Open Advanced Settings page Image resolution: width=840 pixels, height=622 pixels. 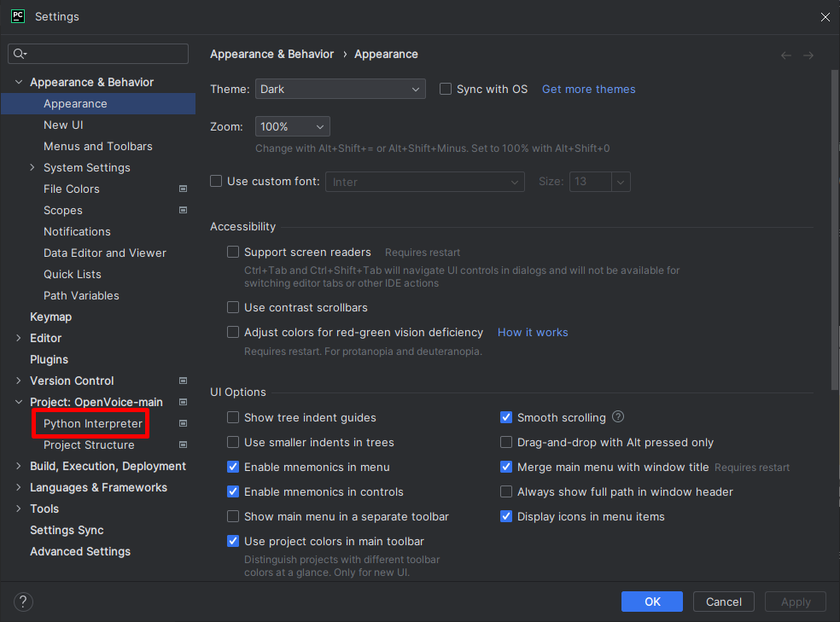coord(80,551)
